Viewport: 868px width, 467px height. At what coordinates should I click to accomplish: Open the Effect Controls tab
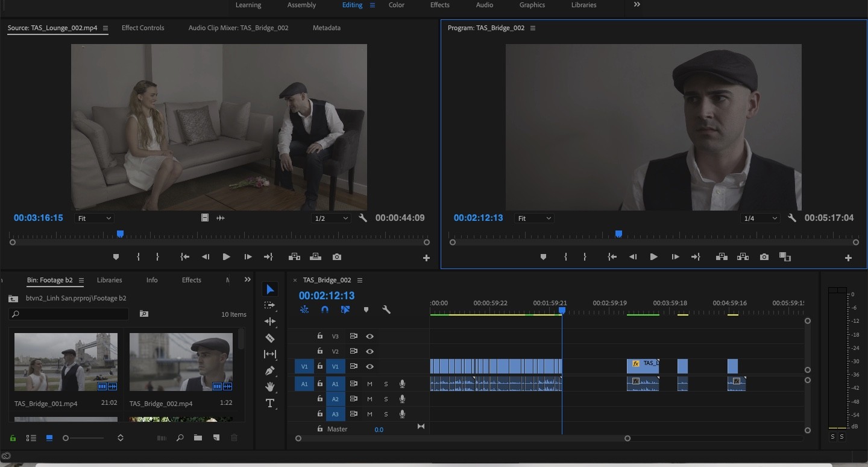(x=143, y=28)
